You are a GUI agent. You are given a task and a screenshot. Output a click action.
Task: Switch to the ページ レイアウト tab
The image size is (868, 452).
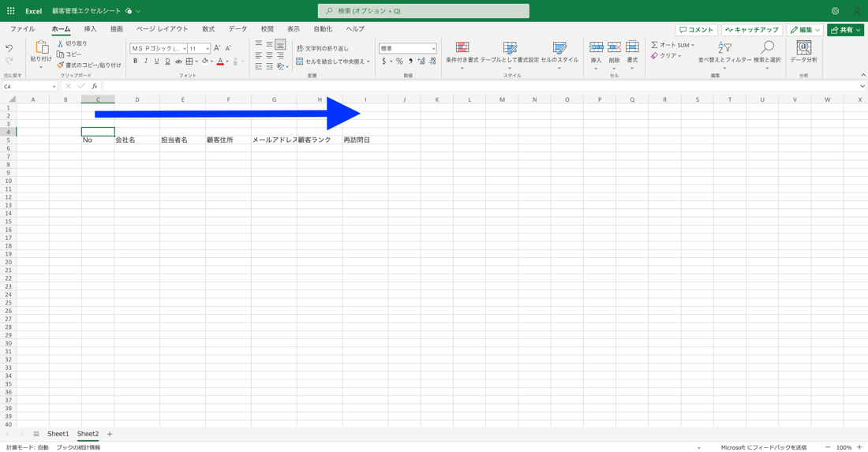(x=163, y=28)
